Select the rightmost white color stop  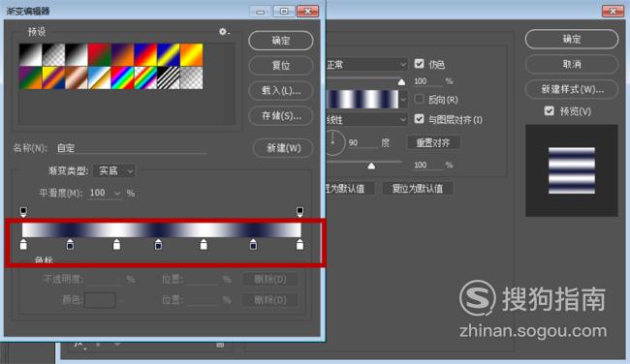tap(299, 244)
